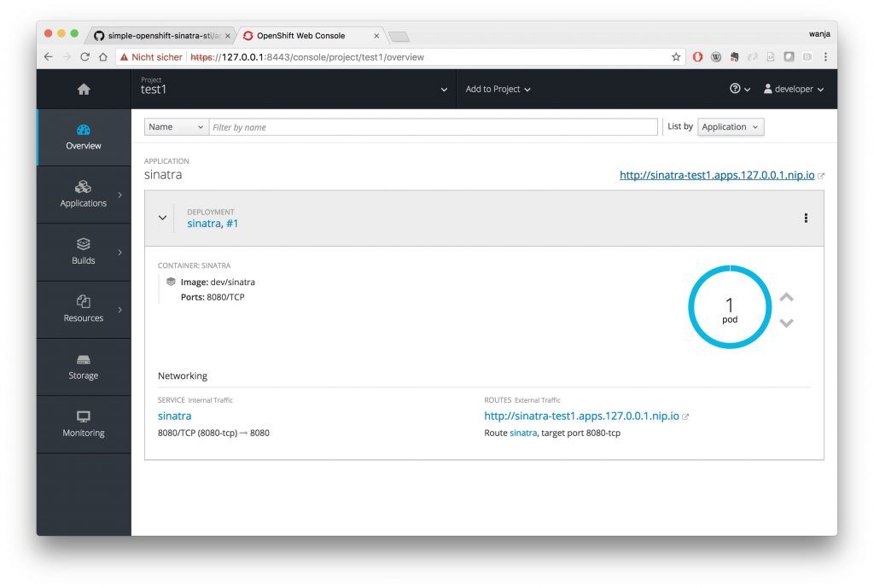Click the browser address bar URL
This screenshot has width=874, height=588.
(307, 57)
